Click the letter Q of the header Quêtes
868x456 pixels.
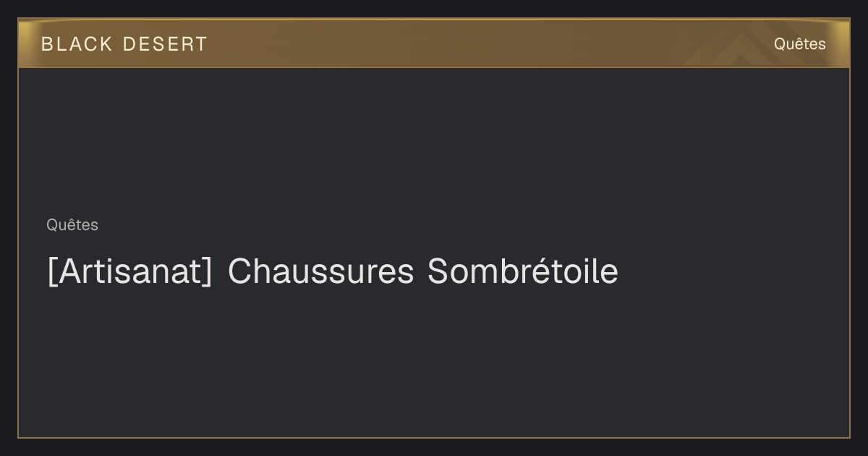780,45
